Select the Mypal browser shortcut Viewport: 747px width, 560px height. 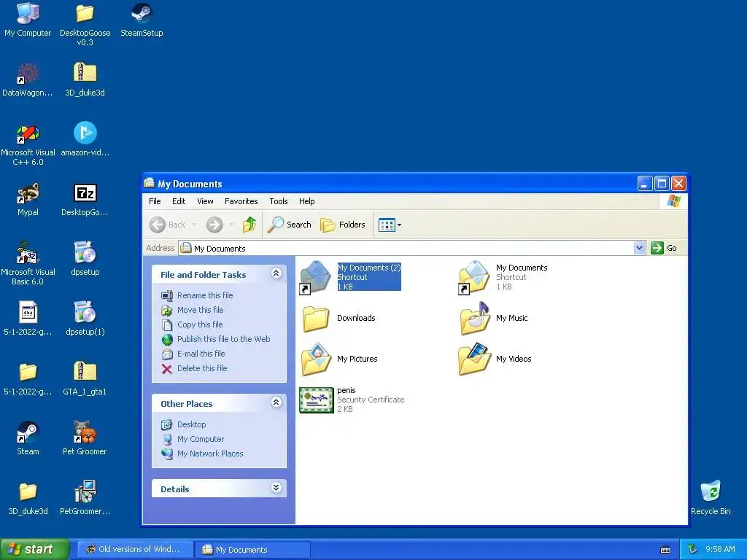coord(28,200)
